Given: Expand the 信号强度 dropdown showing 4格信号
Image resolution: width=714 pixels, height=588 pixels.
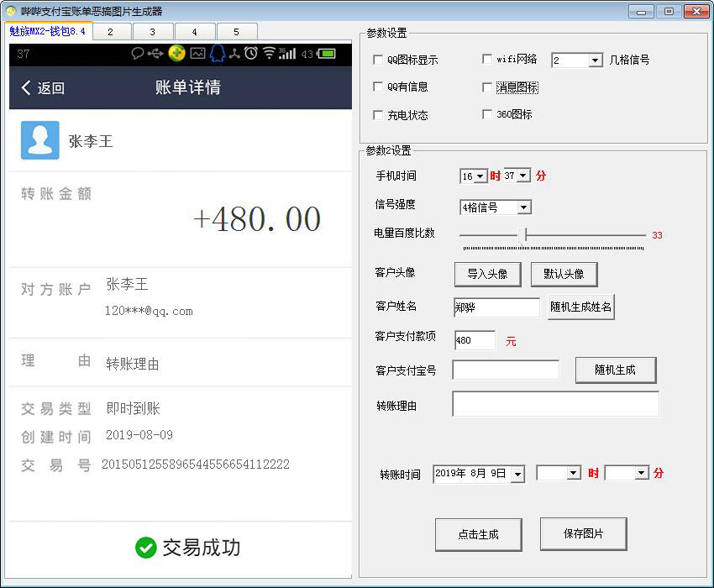Looking at the screenshot, I should [523, 207].
